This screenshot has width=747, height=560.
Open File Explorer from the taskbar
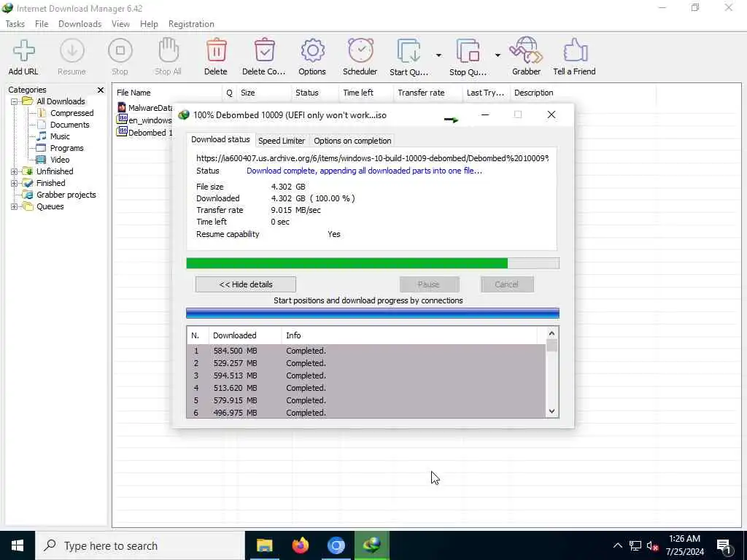click(264, 545)
